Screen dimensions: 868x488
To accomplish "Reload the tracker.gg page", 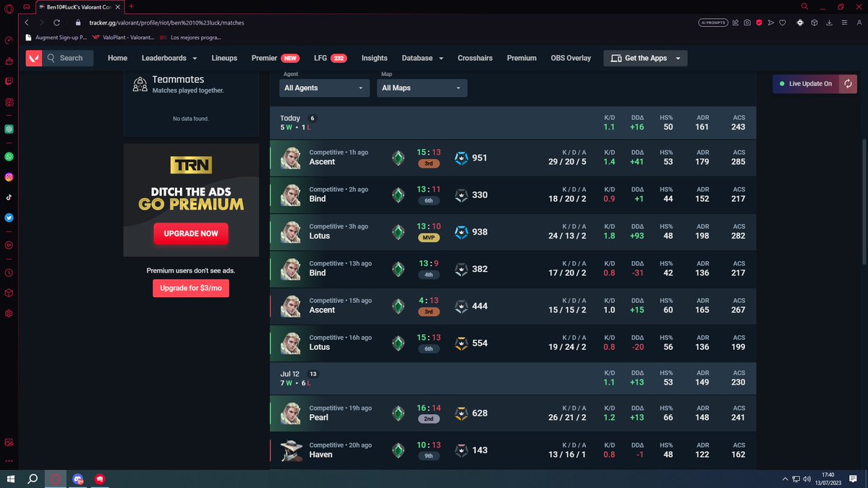I will [x=57, y=22].
